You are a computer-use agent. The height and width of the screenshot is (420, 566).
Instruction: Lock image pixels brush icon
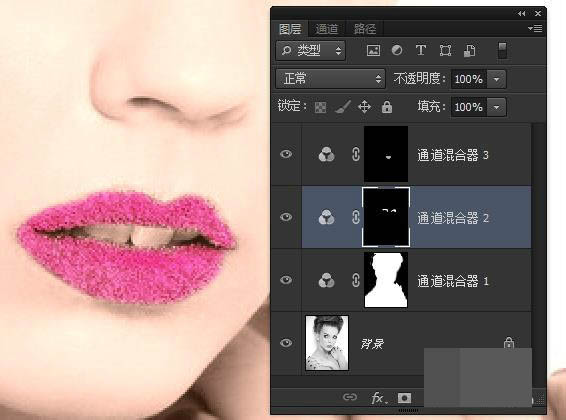(342, 107)
